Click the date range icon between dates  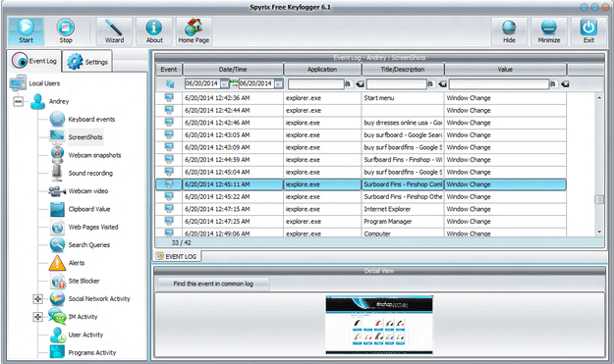coord(234,83)
